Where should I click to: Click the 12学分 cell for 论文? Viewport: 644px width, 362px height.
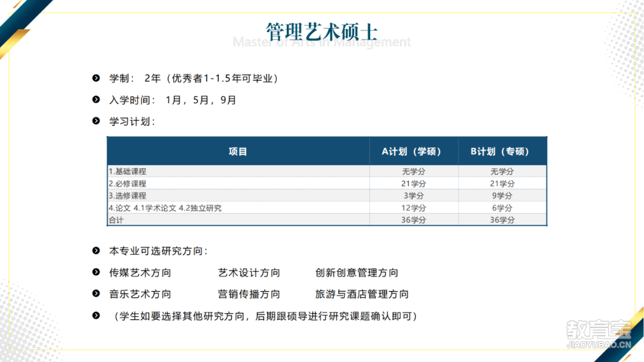pyautogui.click(x=414, y=208)
